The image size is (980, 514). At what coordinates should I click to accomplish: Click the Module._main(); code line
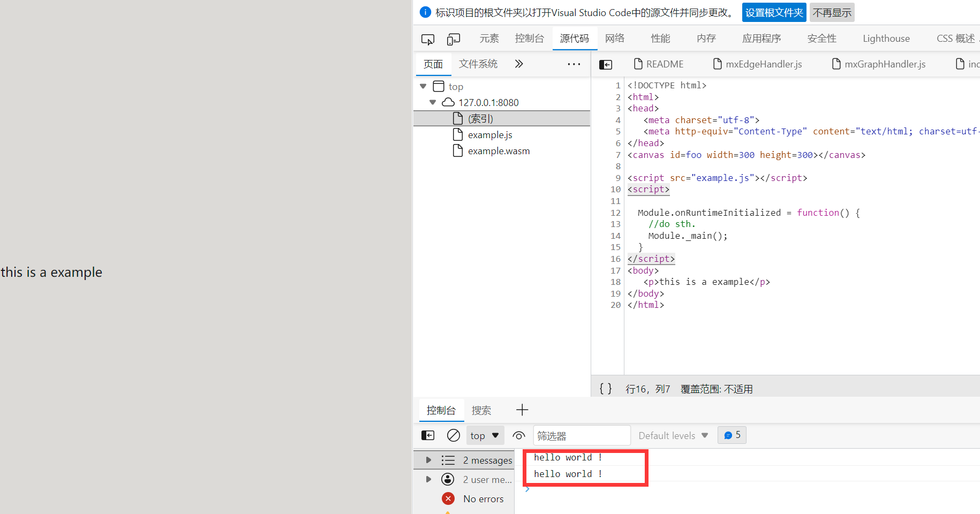[x=688, y=236]
